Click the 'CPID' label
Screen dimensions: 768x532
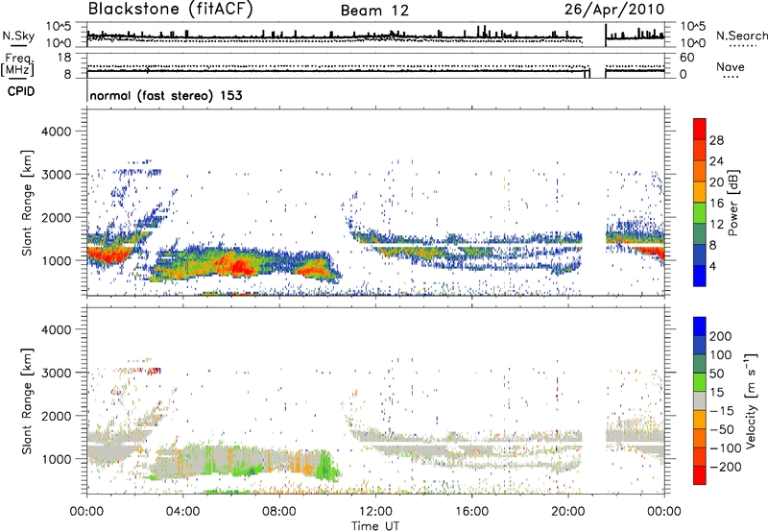[20, 91]
